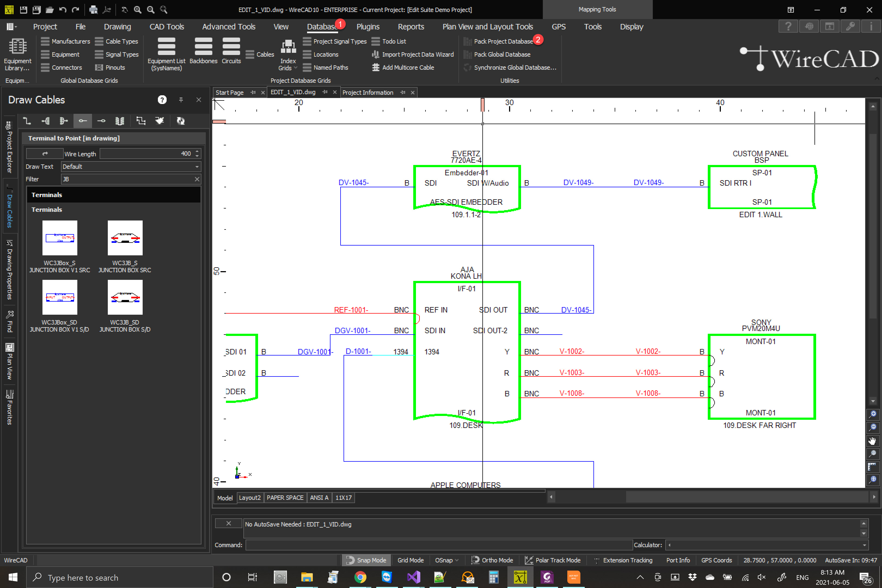Open the GPS ribbon tab
This screenshot has height=588, width=882.
[x=558, y=27]
